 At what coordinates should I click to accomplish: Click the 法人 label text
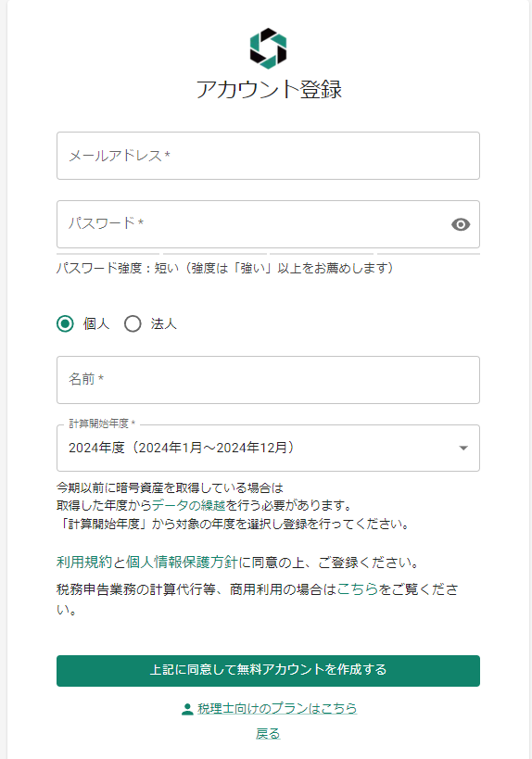(164, 323)
